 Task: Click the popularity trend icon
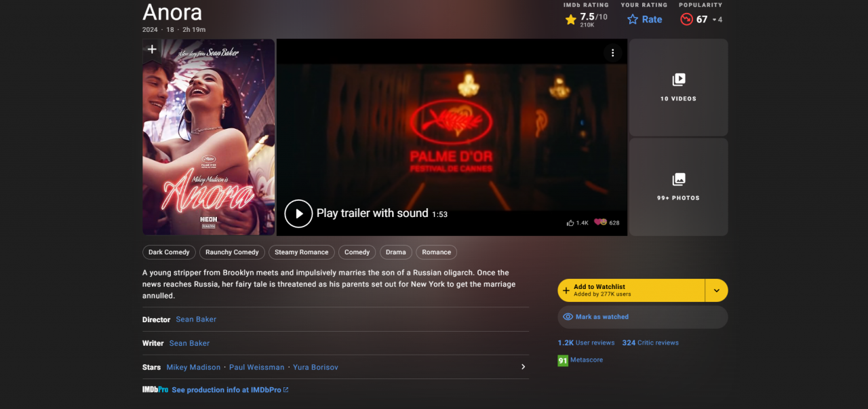point(686,20)
